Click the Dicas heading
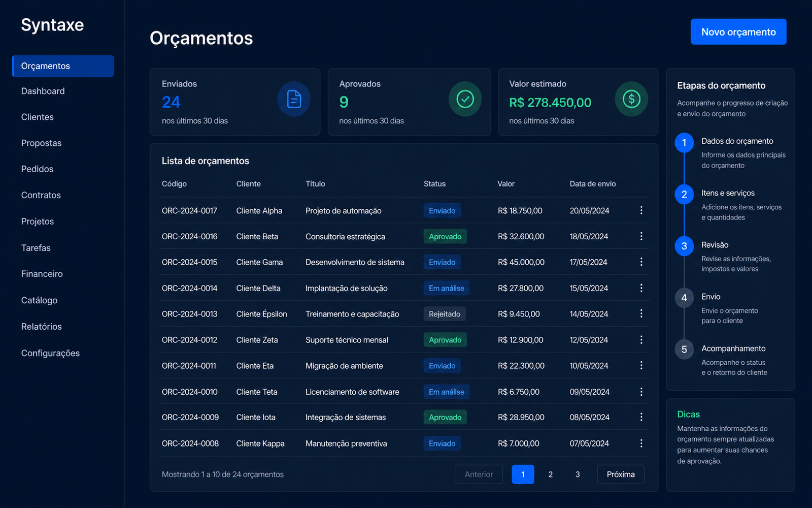The width and height of the screenshot is (812, 508). click(x=689, y=414)
